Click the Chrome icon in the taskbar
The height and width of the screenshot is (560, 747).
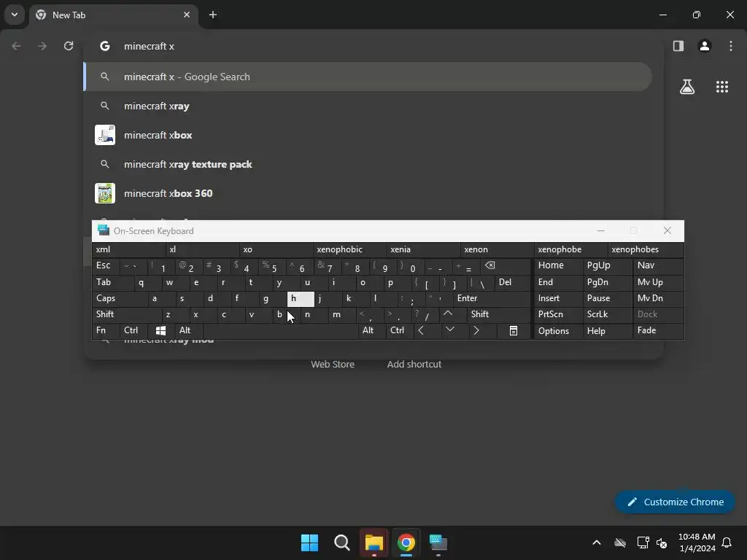(406, 542)
